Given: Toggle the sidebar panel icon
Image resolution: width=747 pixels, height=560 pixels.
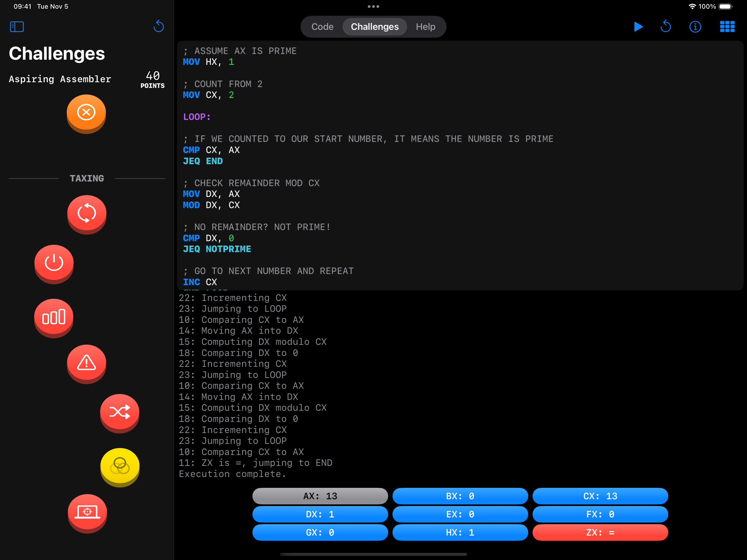Looking at the screenshot, I should click(17, 27).
